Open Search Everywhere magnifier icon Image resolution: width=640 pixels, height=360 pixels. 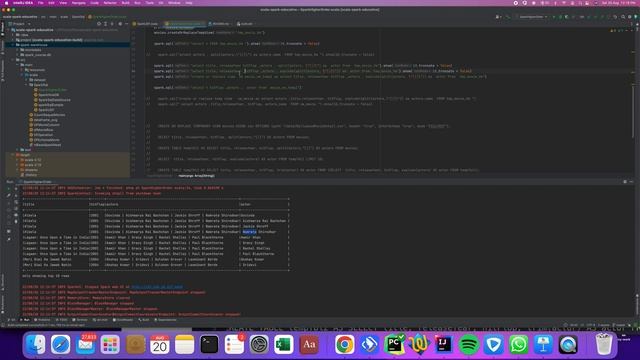coord(623,17)
